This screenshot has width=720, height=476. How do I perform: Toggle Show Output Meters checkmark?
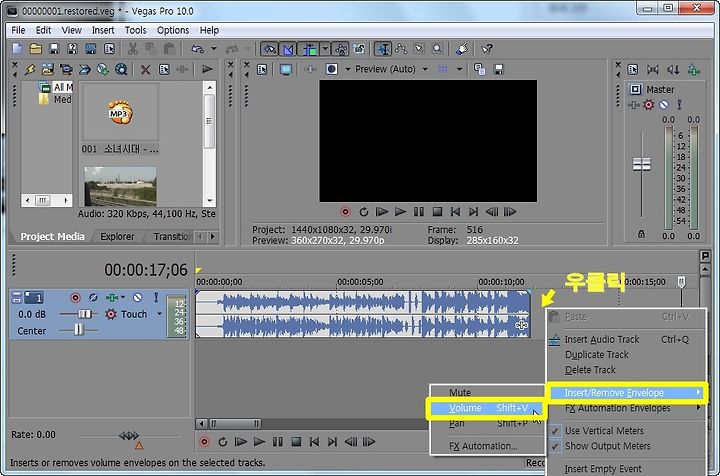[555, 446]
